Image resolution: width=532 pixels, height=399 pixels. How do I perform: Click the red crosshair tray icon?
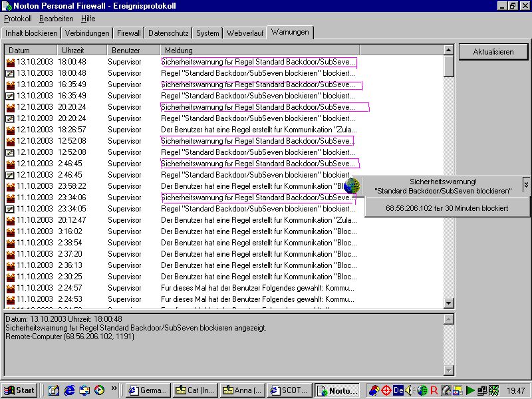[x=386, y=390]
